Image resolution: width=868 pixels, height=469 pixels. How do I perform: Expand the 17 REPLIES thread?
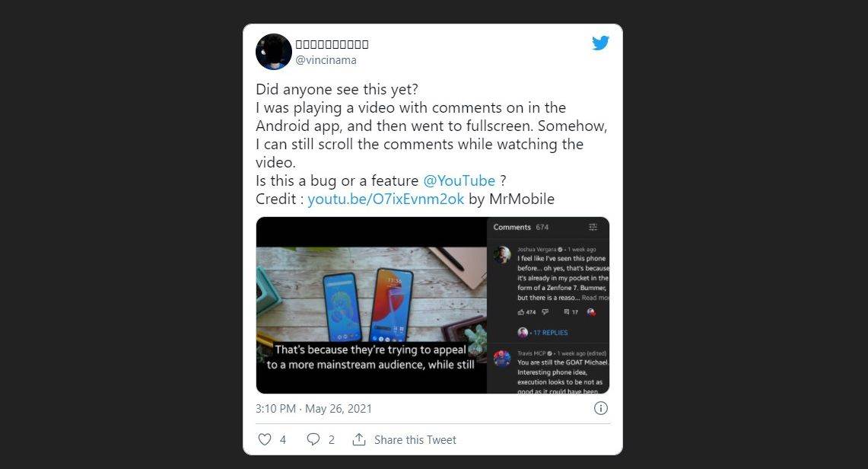[549, 333]
